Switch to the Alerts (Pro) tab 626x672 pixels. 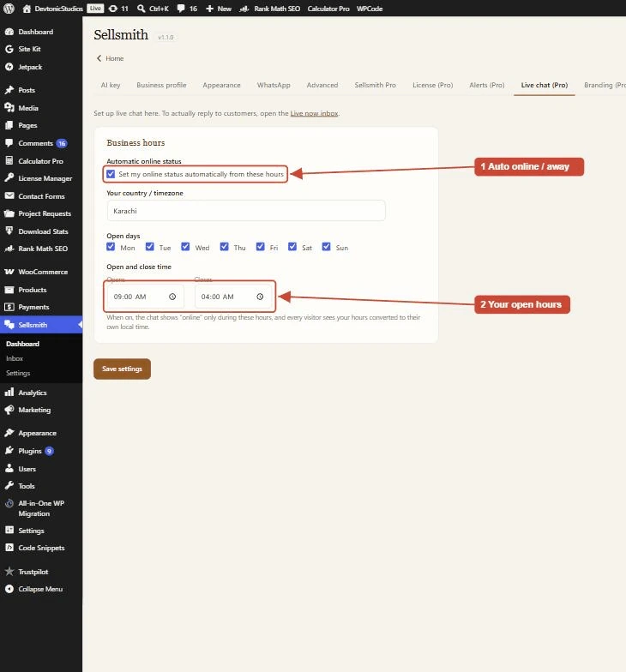coord(487,85)
